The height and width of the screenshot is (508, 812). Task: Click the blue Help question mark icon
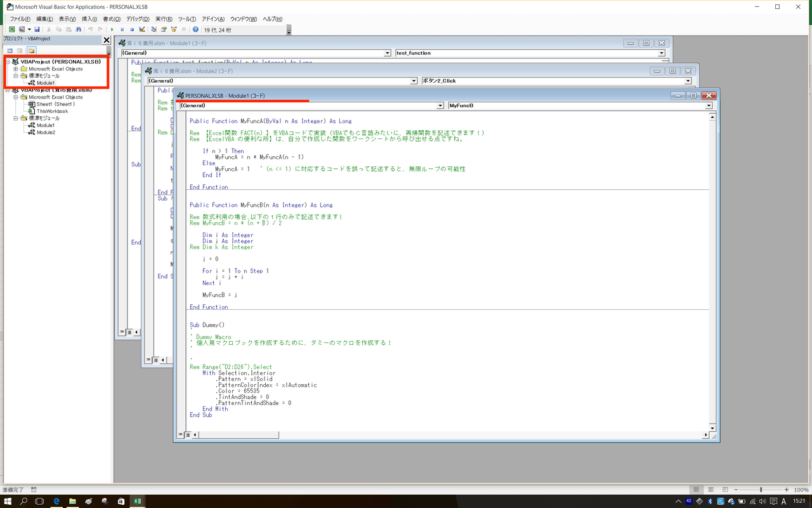coord(195,29)
